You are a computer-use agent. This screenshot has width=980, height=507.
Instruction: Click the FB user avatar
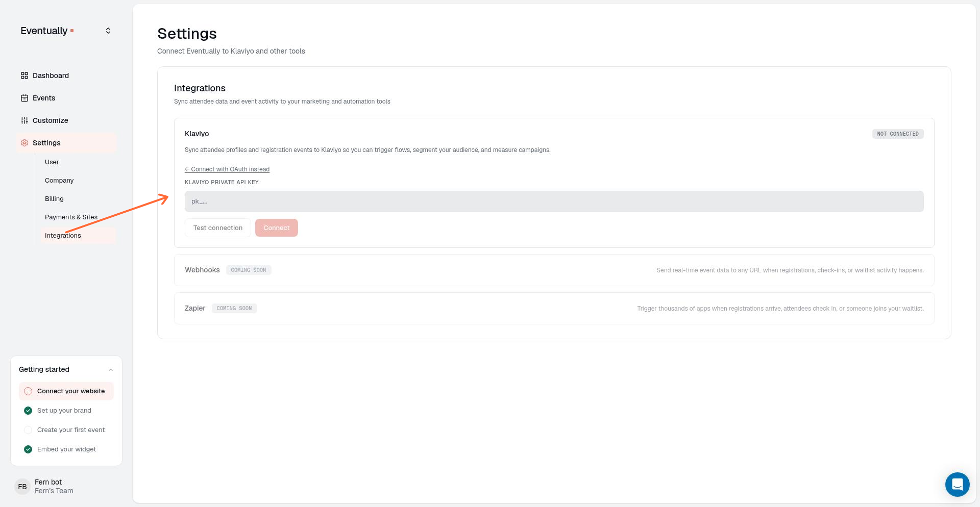pos(22,487)
